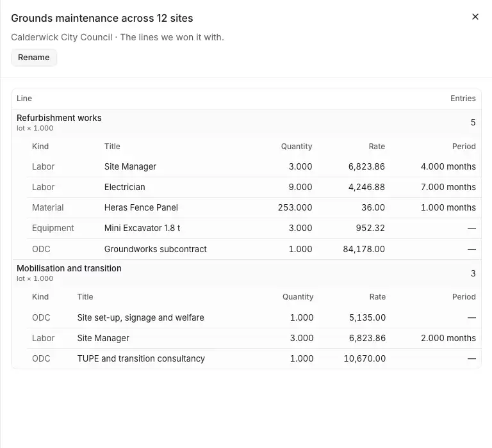Screen dimensions: 492x448
Task: Click the Material kind cell
Action: click(47, 207)
